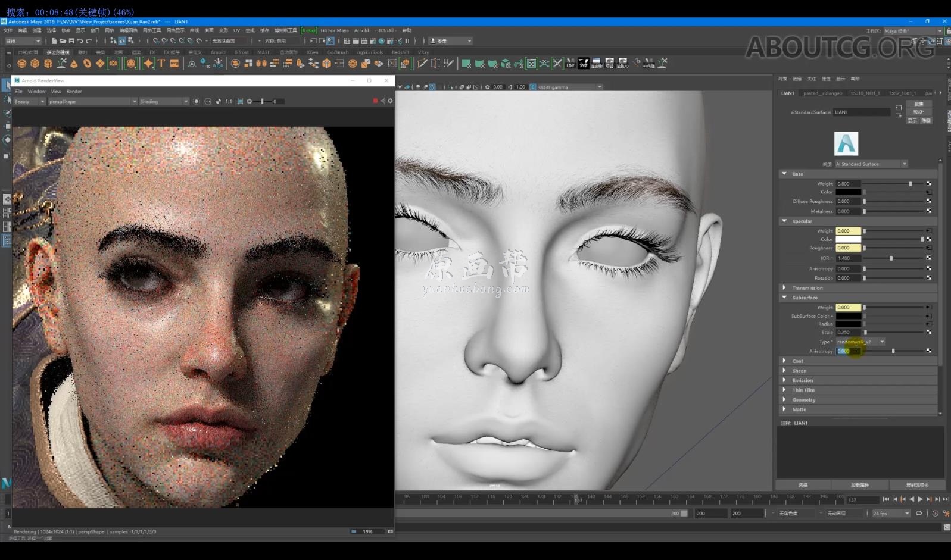Click the new scene icon in status line
The height and width of the screenshot is (560, 951).
point(54,41)
